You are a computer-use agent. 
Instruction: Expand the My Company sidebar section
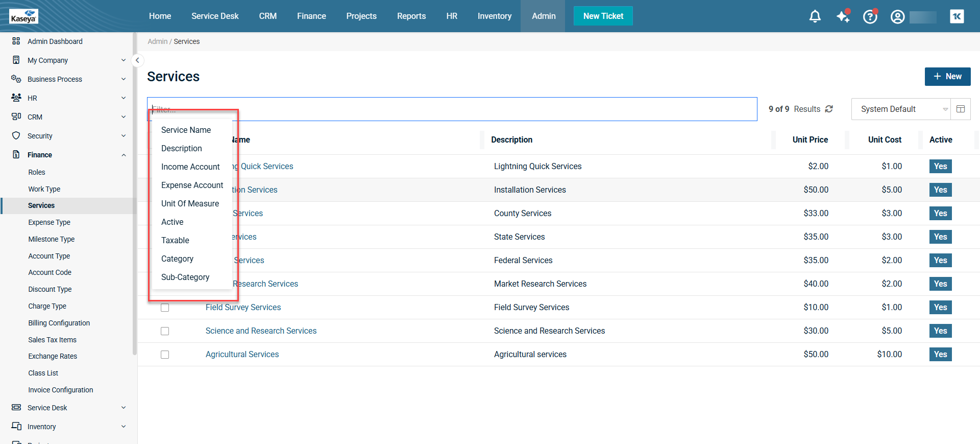pyautogui.click(x=124, y=60)
